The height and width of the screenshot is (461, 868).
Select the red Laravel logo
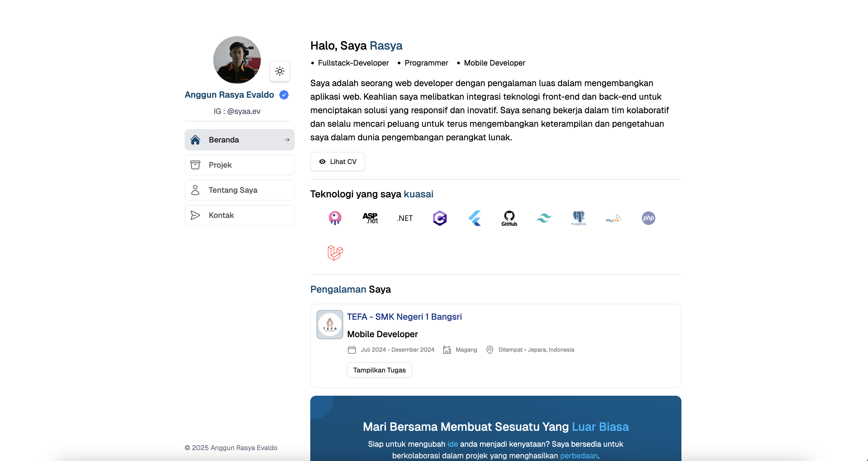click(x=335, y=253)
